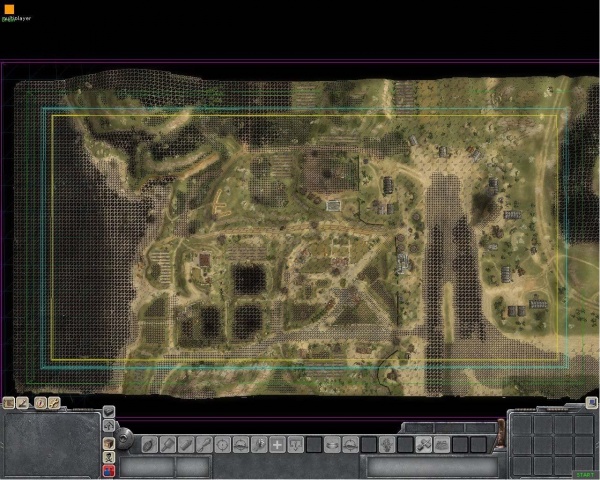The image size is (600, 480).
Task: Activate the single wrench repair icon
Action: pyautogui.click(x=204, y=445)
